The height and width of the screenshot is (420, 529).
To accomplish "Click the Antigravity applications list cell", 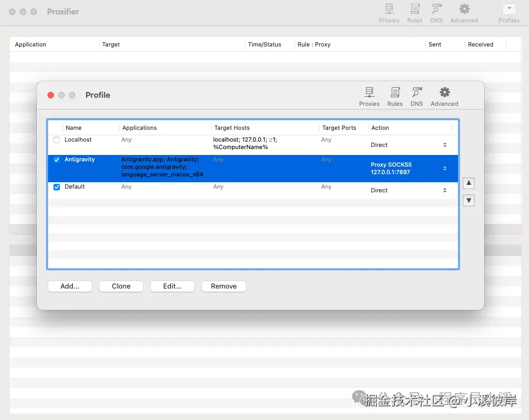I will [162, 167].
